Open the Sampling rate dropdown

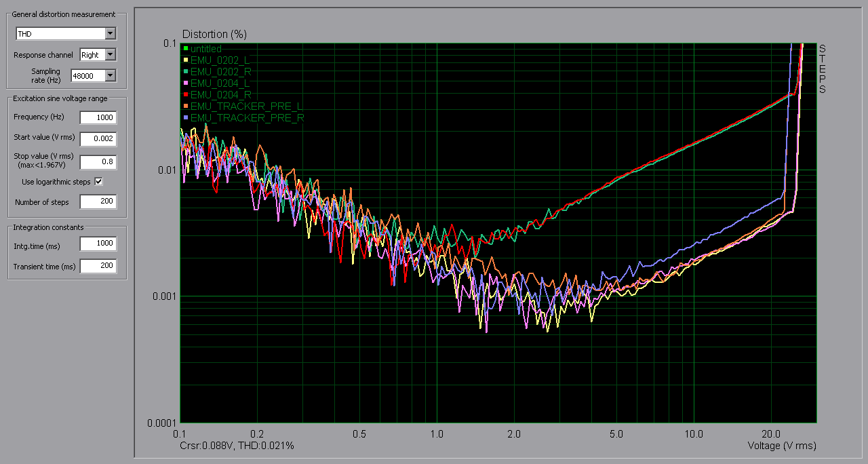(x=111, y=76)
